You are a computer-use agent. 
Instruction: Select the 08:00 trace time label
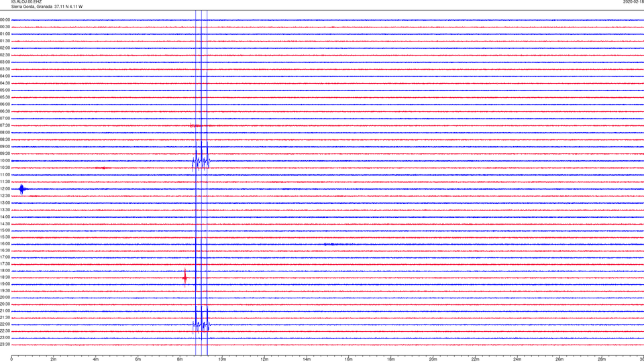5,132
